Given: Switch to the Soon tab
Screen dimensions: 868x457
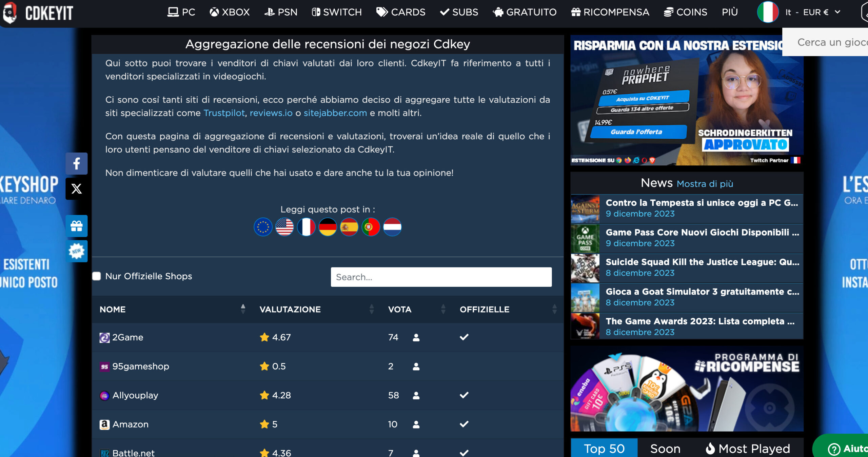Looking at the screenshot, I should pyautogui.click(x=665, y=449).
